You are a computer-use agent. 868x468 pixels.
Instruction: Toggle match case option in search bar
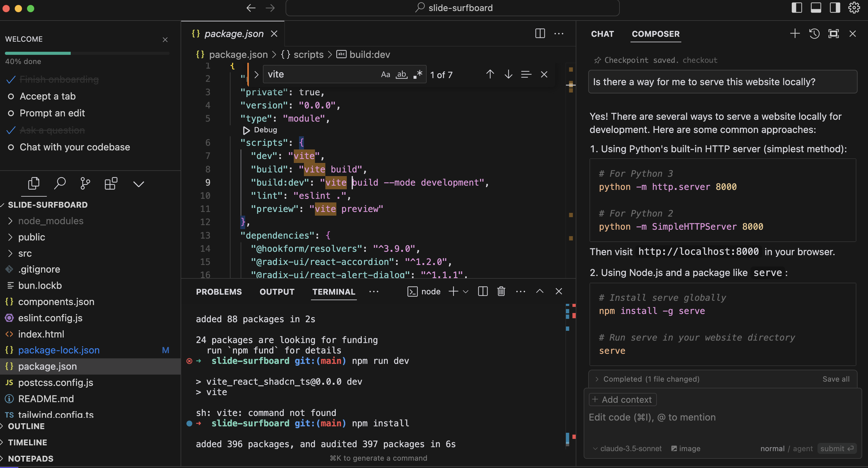click(x=384, y=74)
